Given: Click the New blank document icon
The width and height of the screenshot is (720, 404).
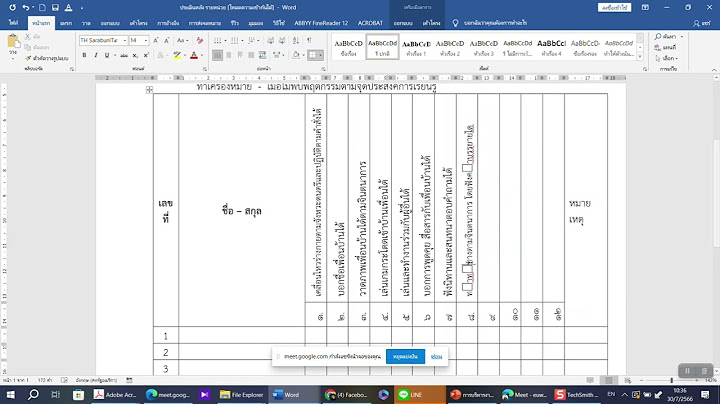Looking at the screenshot, I should tap(42, 7).
